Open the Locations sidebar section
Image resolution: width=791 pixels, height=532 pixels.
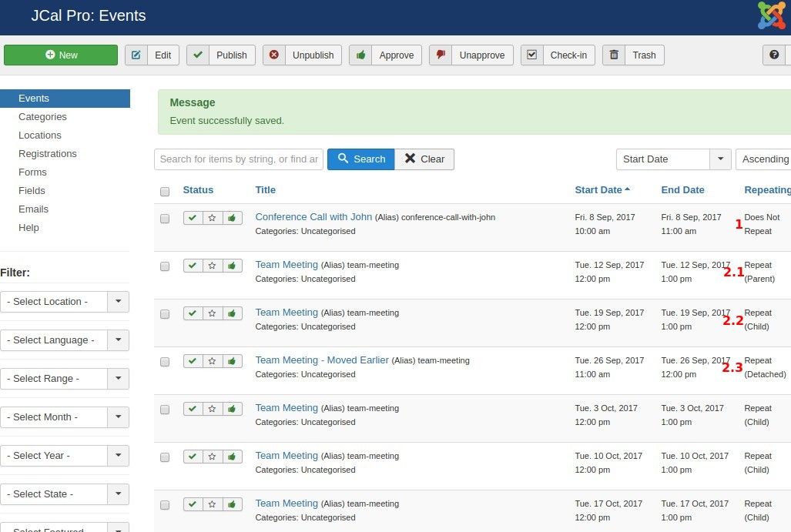[x=40, y=136]
